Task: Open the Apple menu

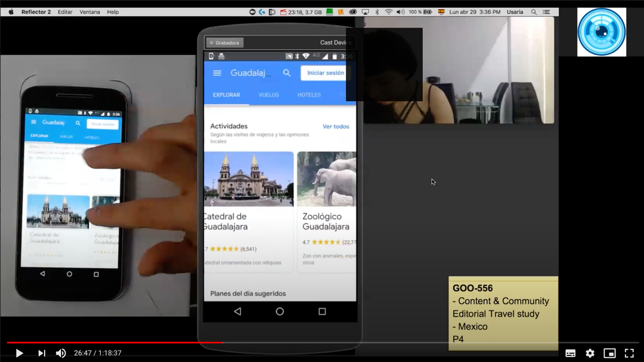Action: [x=11, y=12]
